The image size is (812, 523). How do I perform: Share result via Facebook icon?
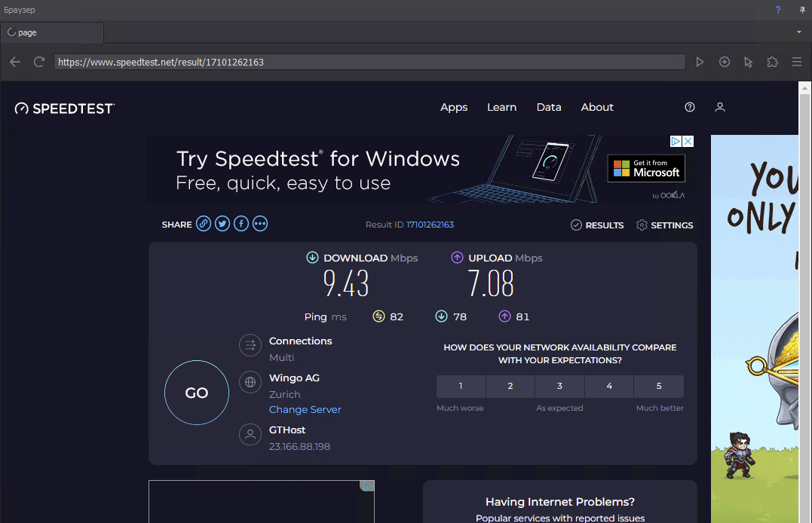pos(241,224)
